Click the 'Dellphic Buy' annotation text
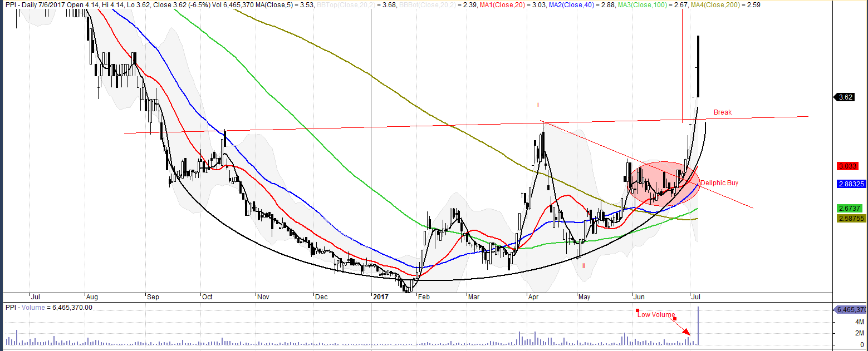 click(719, 182)
